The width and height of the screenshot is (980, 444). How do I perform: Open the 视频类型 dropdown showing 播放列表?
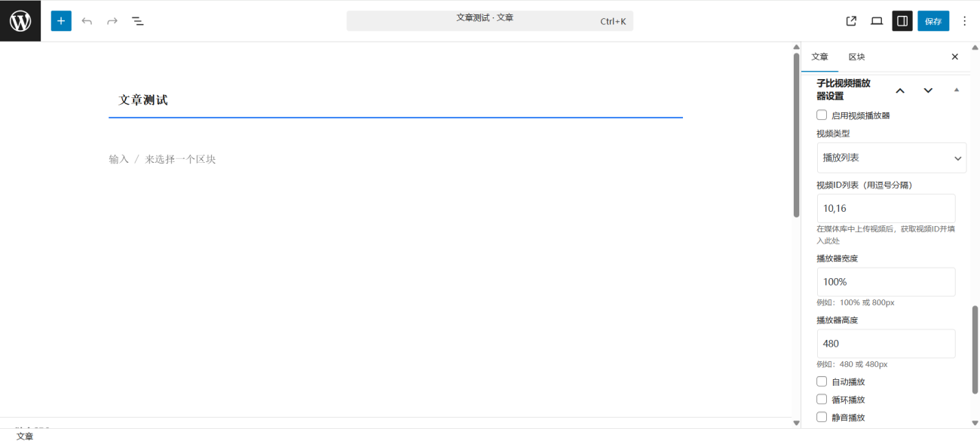point(891,158)
